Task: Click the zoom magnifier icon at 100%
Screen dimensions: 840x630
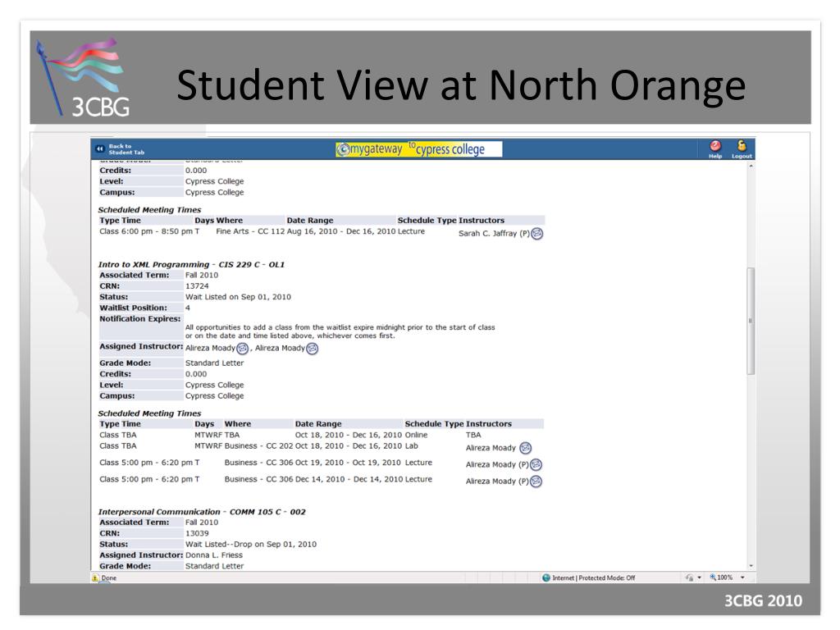Action: [713, 577]
